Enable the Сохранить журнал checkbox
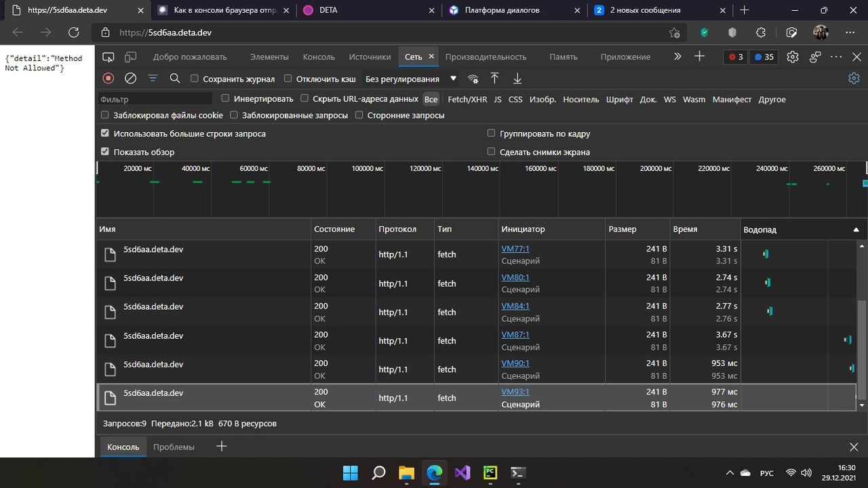This screenshot has width=868, height=488. [x=195, y=79]
